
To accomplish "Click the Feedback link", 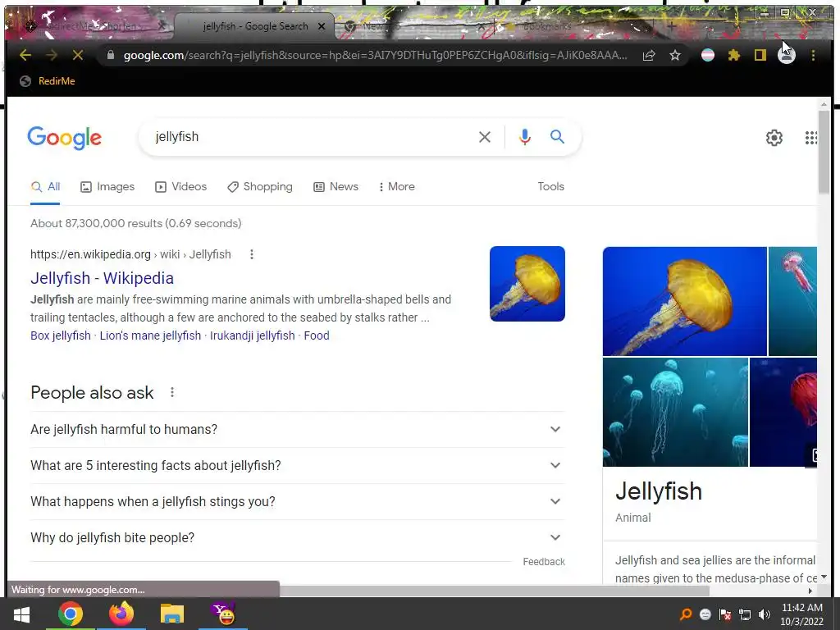I will pyautogui.click(x=544, y=562).
